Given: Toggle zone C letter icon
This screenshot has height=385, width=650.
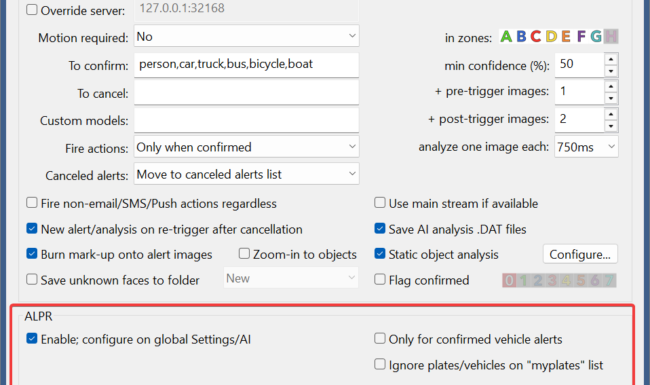Looking at the screenshot, I should click(536, 36).
